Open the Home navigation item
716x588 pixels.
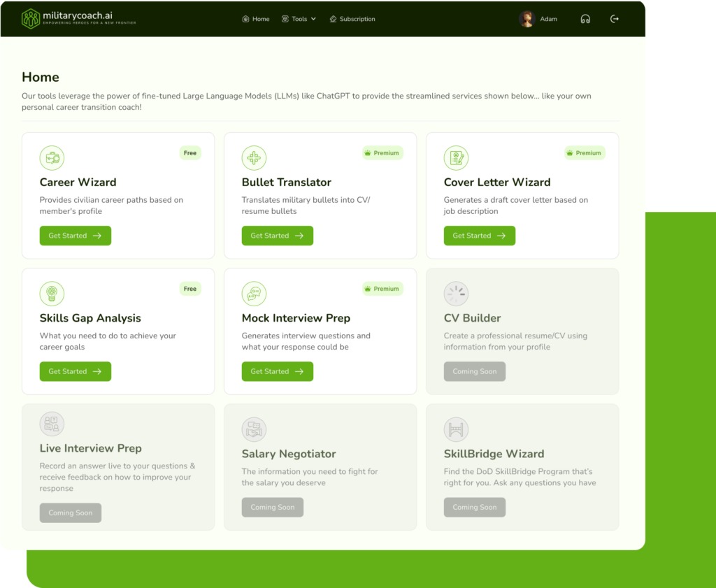pos(256,19)
